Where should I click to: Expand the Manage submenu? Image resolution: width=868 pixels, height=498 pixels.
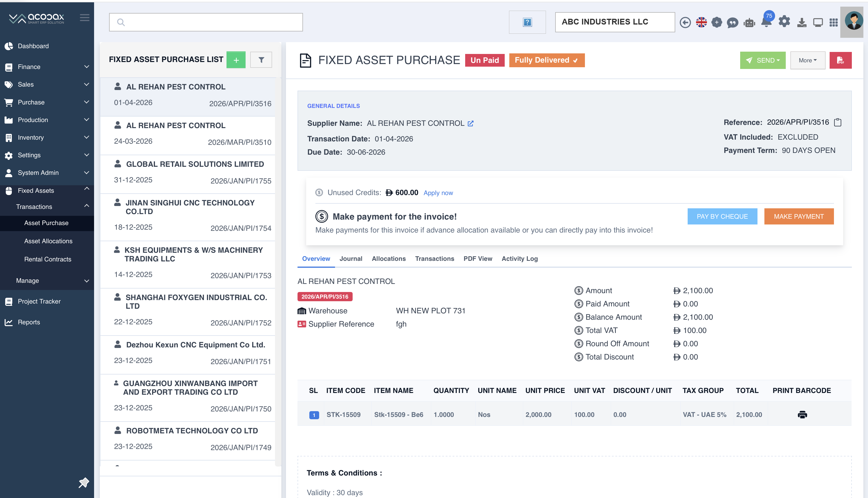(47, 281)
